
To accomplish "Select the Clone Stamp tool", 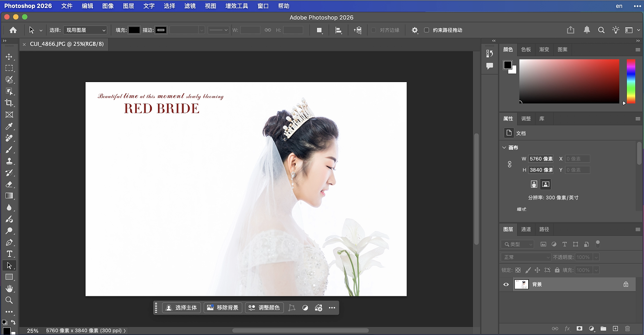I will click(x=9, y=161).
